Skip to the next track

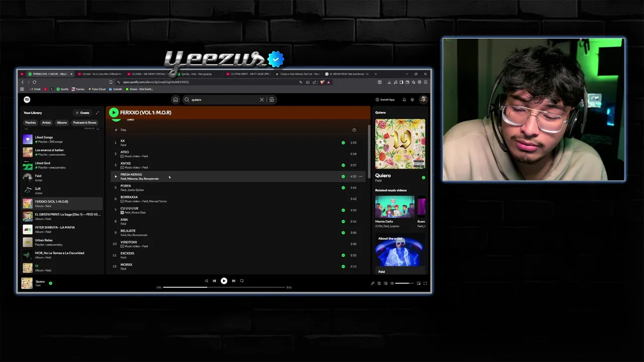233,281
